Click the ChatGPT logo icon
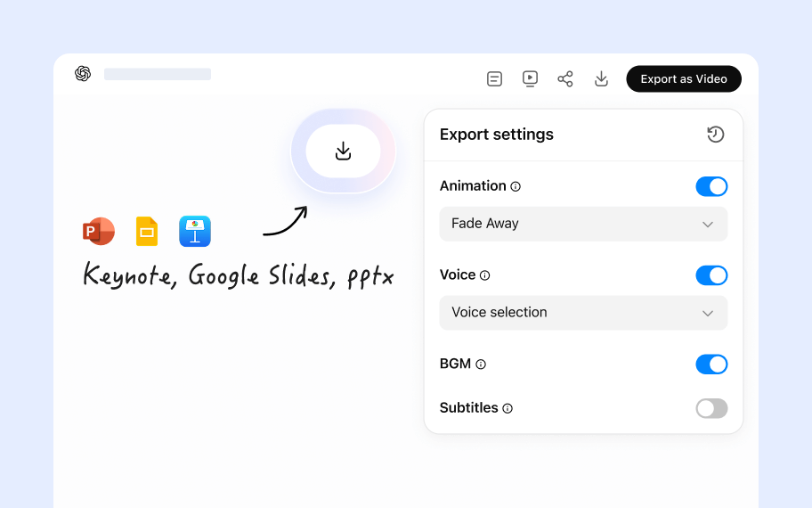Screen dimensions: 812x508 coord(83,74)
